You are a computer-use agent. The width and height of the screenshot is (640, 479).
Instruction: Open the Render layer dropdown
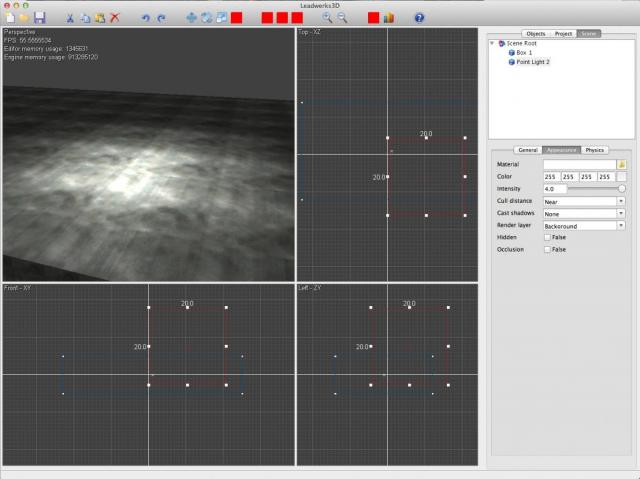pyautogui.click(x=620, y=226)
